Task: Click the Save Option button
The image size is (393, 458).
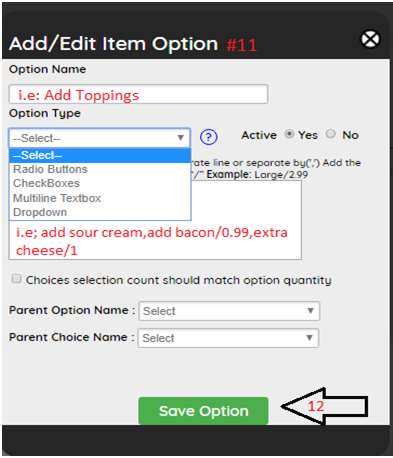Action: click(203, 411)
